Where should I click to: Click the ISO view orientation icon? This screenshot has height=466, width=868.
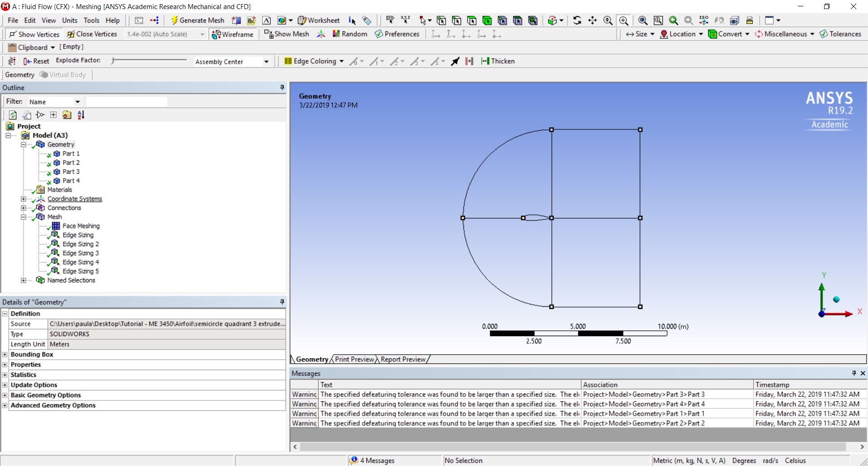coord(704,20)
